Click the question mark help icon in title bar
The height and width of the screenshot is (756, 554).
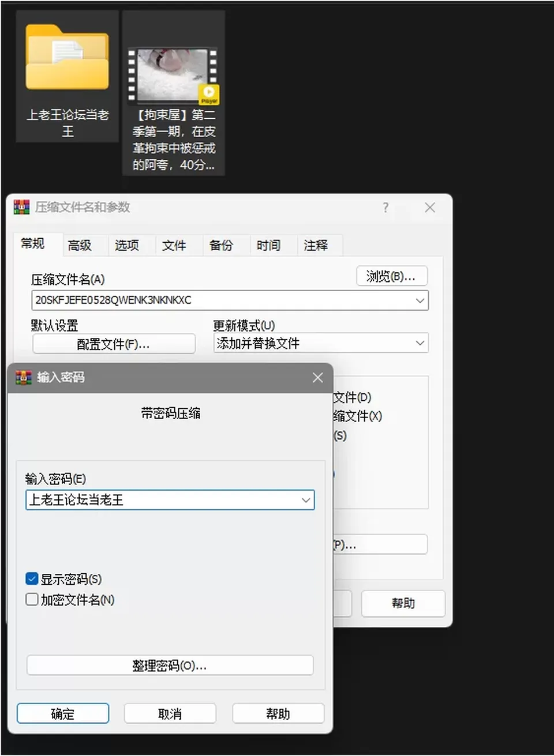coord(385,208)
